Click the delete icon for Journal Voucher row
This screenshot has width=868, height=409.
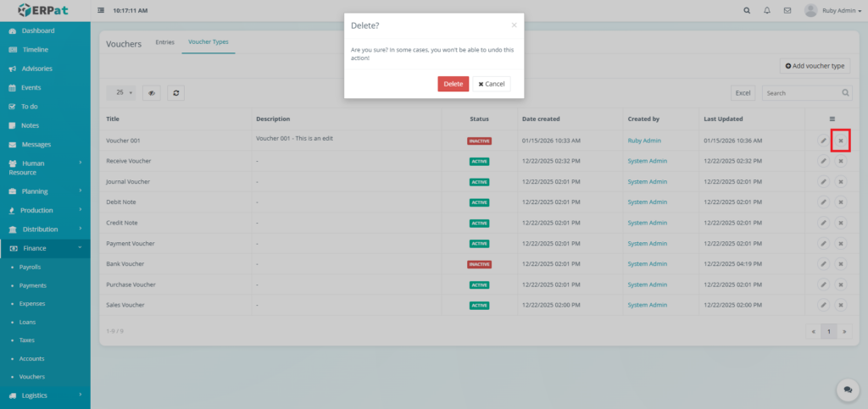pos(841,182)
